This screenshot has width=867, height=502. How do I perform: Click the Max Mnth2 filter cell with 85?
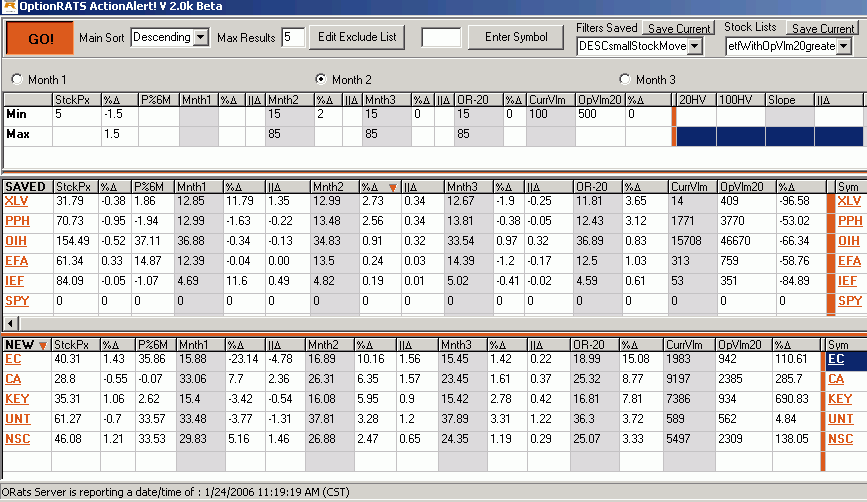coord(290,137)
